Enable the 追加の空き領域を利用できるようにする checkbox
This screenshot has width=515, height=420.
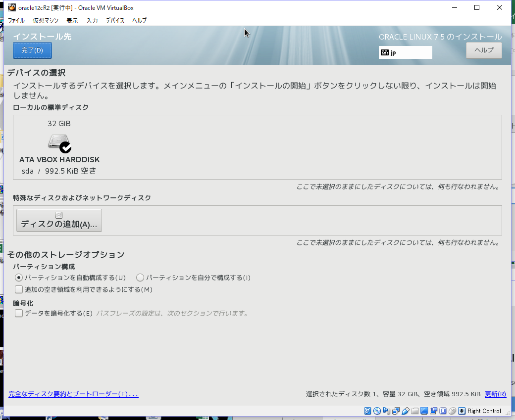coord(18,289)
